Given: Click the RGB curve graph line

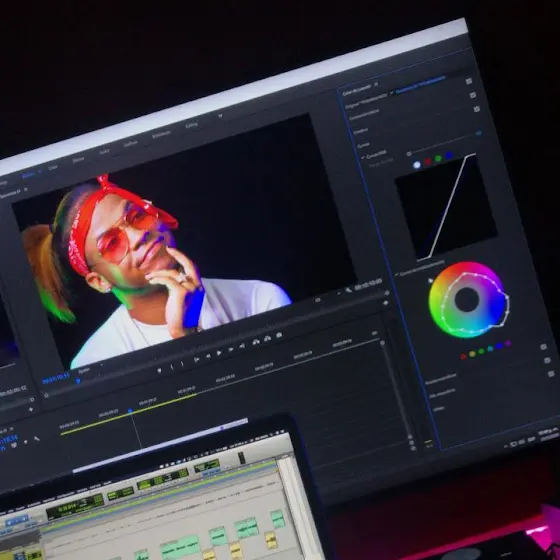Looking at the screenshot, I should point(450,206).
